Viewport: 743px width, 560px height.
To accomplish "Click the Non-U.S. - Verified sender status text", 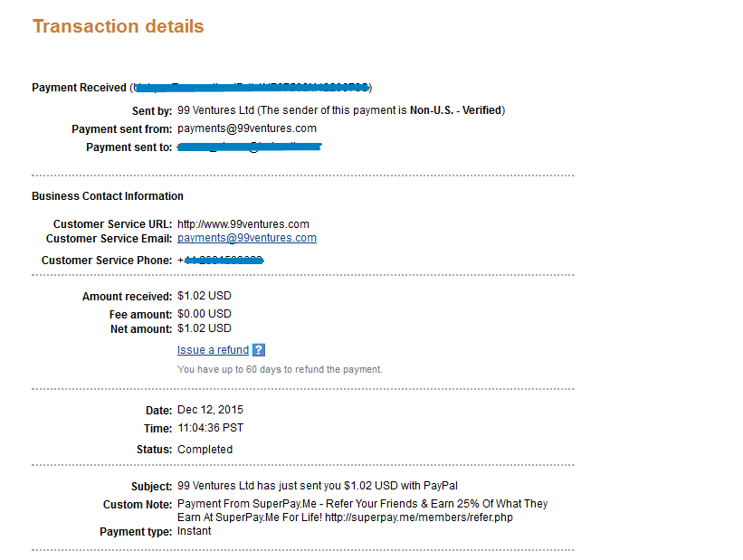I will [x=456, y=110].
